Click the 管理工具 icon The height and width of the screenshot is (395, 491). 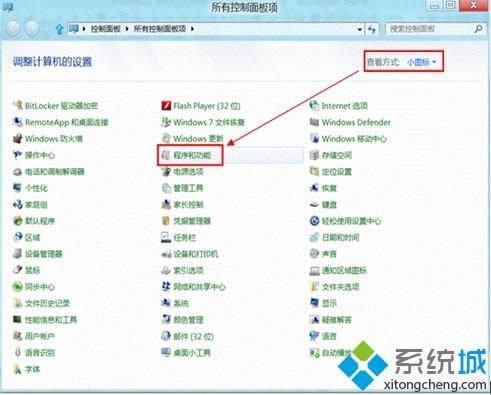tap(166, 188)
